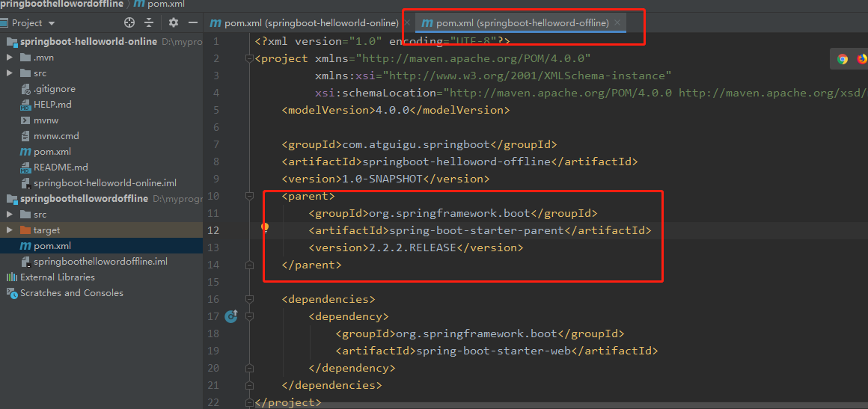Click the yellow lightbulb on line 12

click(x=265, y=227)
